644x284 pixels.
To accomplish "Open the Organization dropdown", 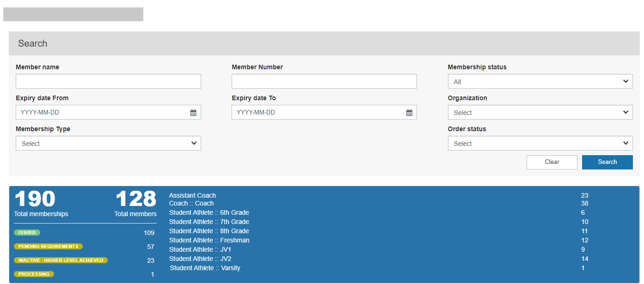I will [540, 112].
